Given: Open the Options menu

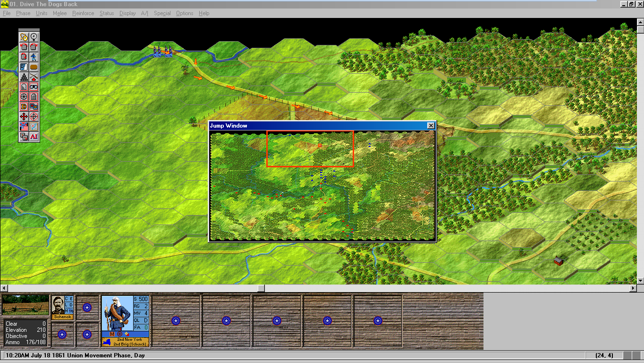Looking at the screenshot, I should 185,13.
